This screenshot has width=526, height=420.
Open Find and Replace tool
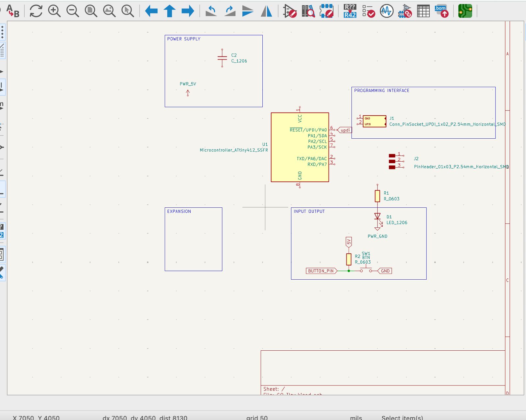pos(12,11)
